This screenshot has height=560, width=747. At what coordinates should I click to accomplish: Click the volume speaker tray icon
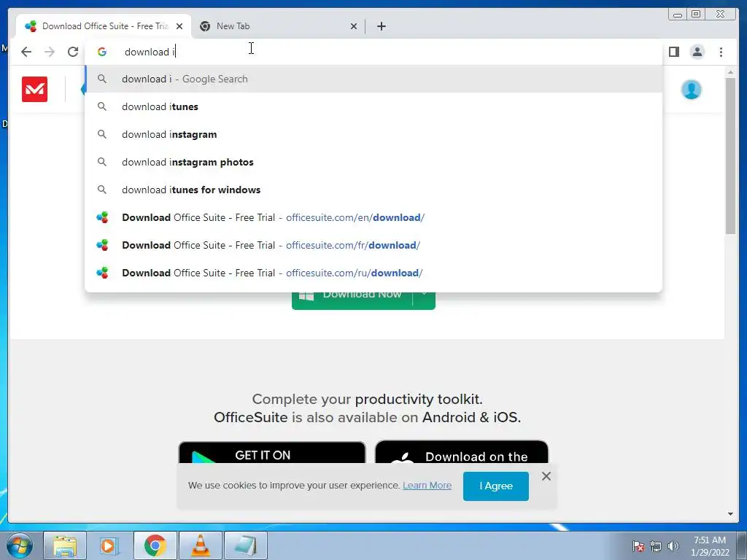click(673, 546)
